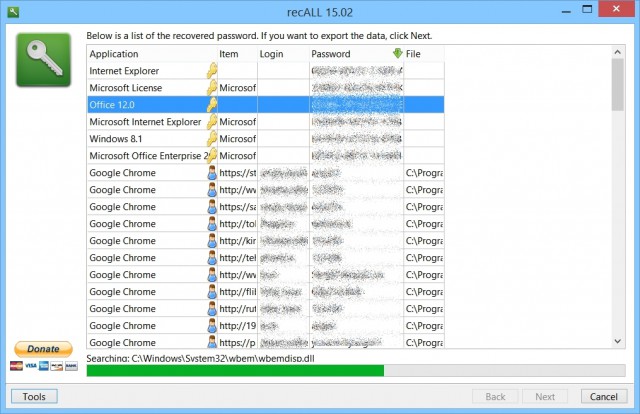Click key icon in Windows 8.1 row

[212, 139]
